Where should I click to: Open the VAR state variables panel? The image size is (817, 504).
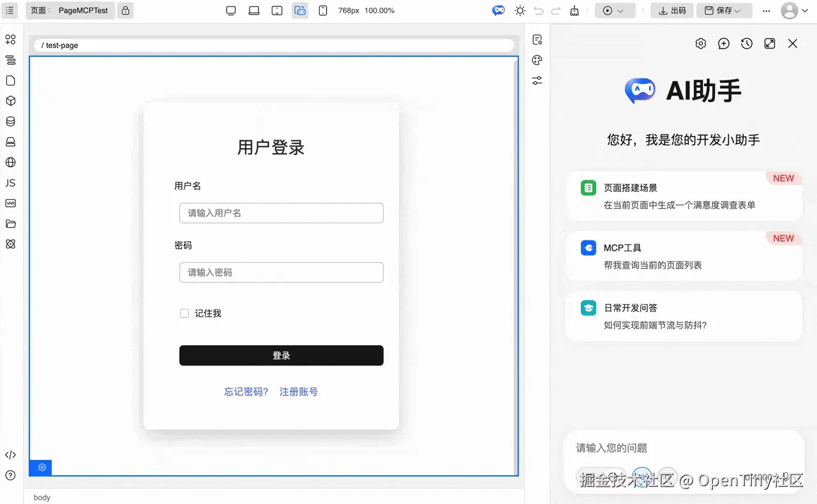click(x=10, y=203)
